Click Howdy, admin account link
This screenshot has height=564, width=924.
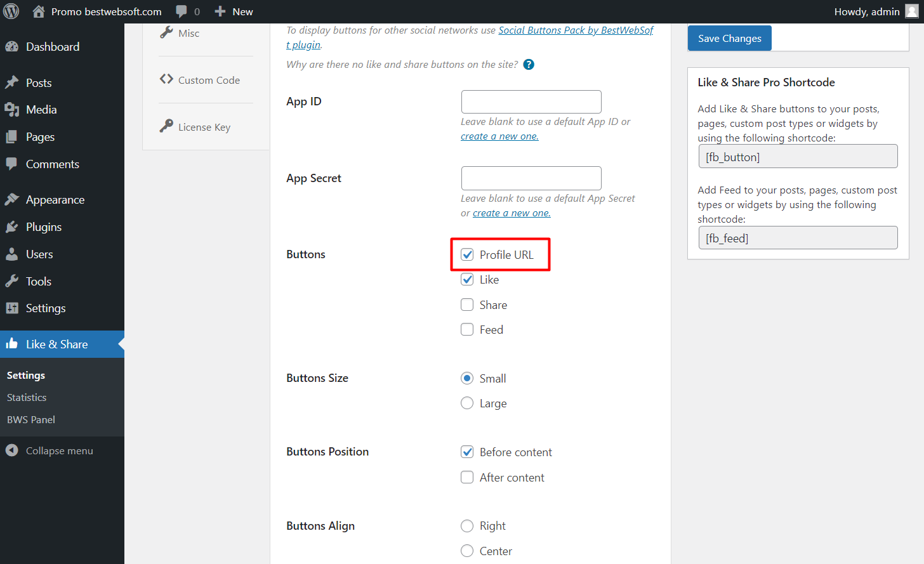pos(867,11)
